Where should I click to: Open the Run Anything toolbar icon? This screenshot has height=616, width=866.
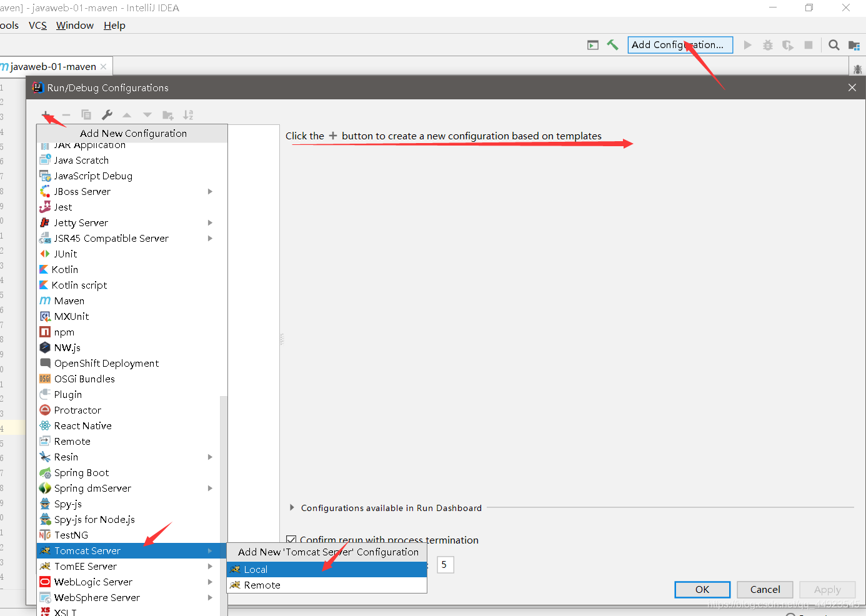pyautogui.click(x=593, y=45)
